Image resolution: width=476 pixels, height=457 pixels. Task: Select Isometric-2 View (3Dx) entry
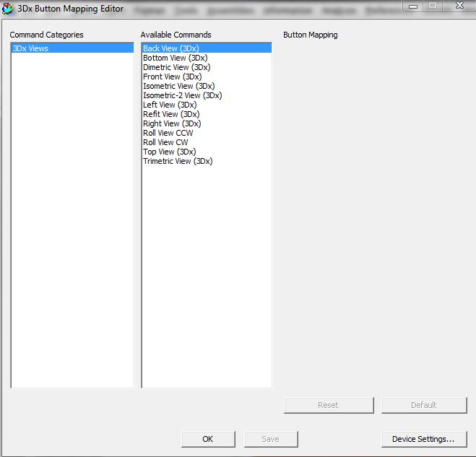pyautogui.click(x=207, y=95)
